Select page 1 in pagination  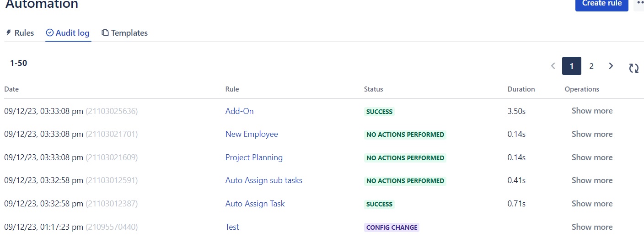[x=572, y=66]
